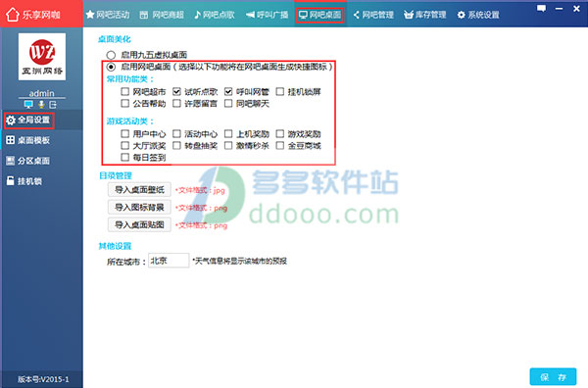Enable the 网吧超市 checkbox
Image resolution: width=588 pixels, height=388 pixels.
click(x=124, y=91)
